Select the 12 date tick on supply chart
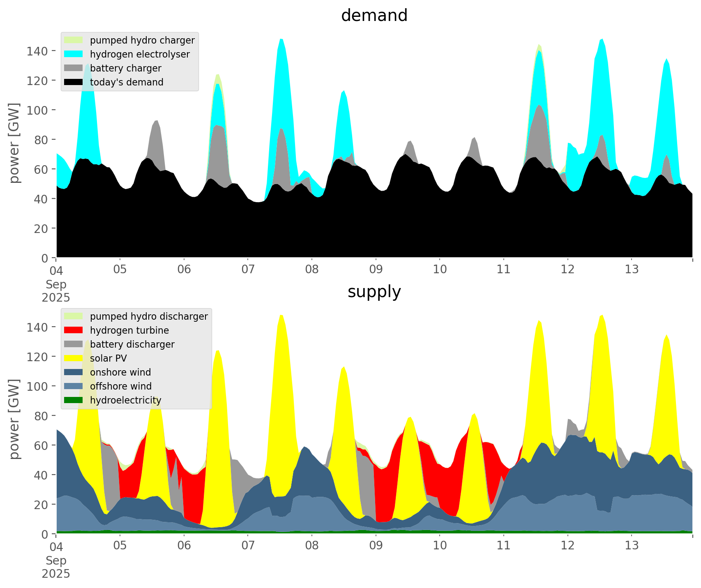 pyautogui.click(x=567, y=546)
